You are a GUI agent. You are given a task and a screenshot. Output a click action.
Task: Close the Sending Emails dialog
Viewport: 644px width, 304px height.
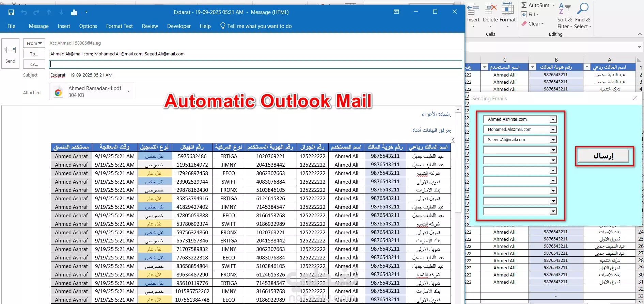[634, 98]
